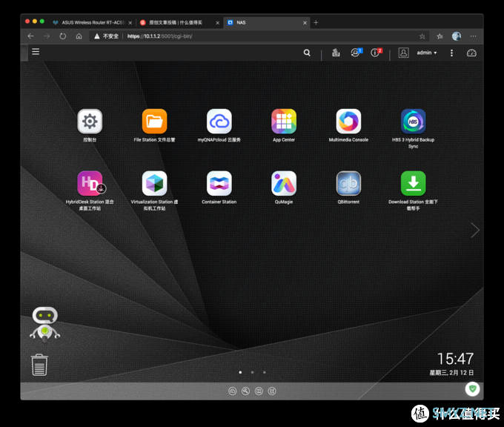Click the Qboost robot assistant
This screenshot has width=504, height=427.
[45, 325]
